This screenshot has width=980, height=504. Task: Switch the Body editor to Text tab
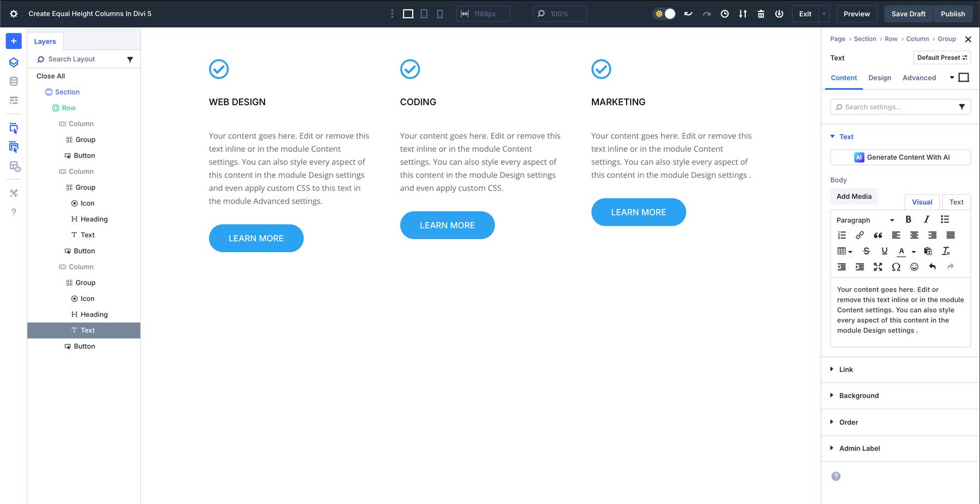coord(957,202)
